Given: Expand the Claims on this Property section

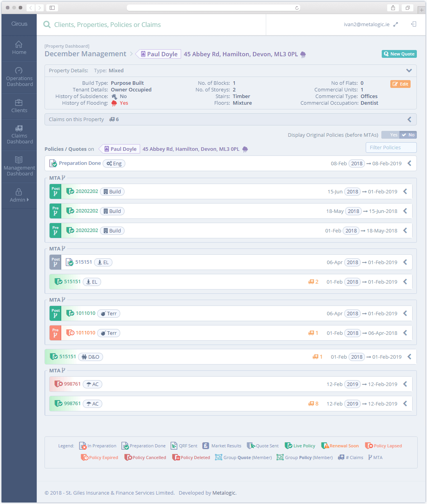Looking at the screenshot, I should [409, 120].
